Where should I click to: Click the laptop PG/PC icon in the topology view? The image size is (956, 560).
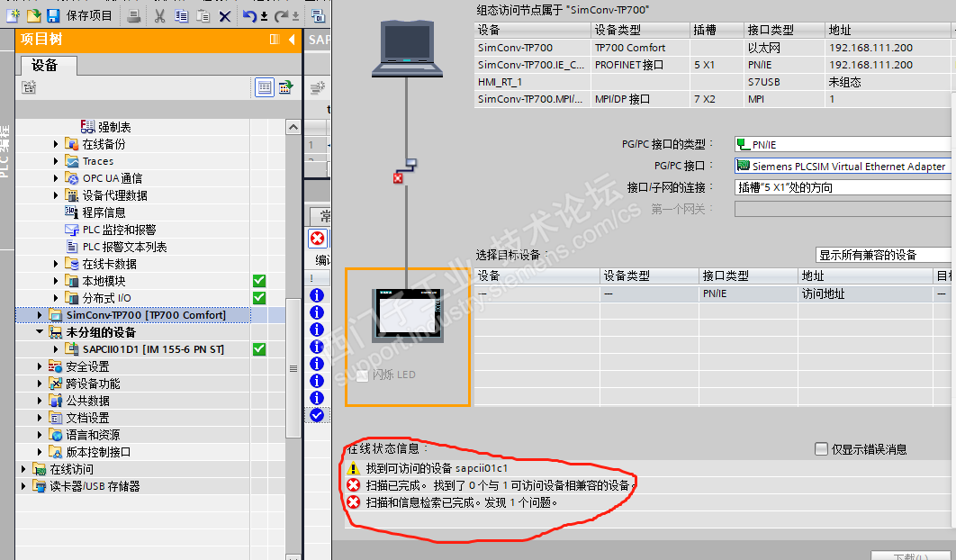[407, 49]
